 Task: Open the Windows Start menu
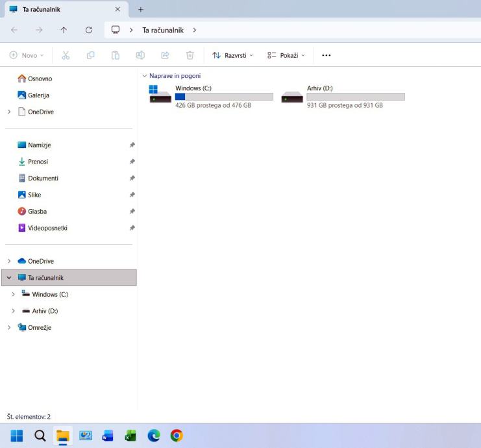tap(17, 436)
